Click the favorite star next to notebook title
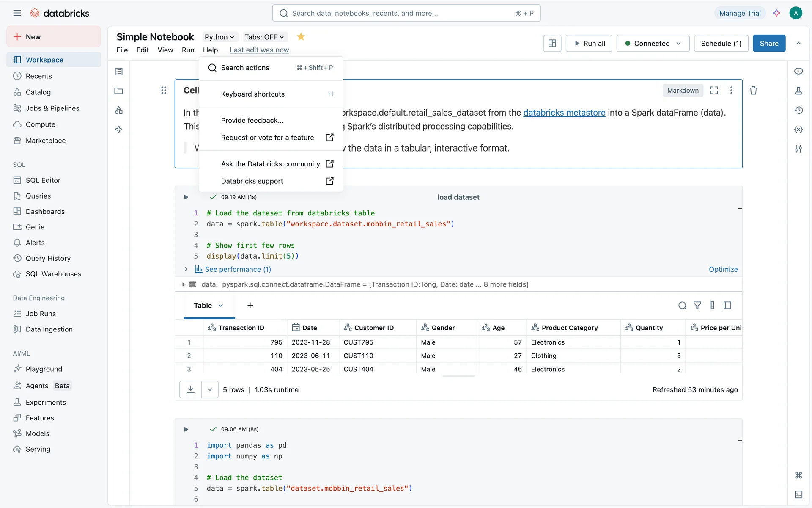The width and height of the screenshot is (812, 508). pos(301,37)
